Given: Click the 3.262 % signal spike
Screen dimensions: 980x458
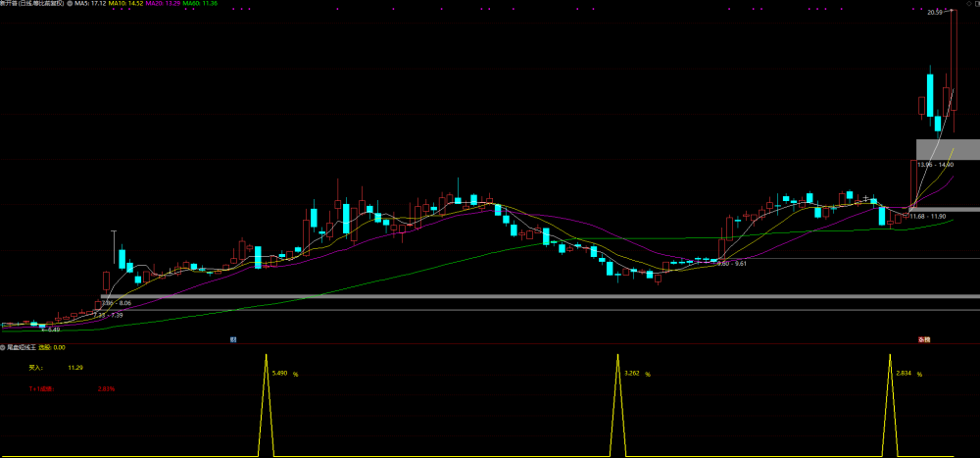Looking at the screenshot, I should pyautogui.click(x=618, y=405).
